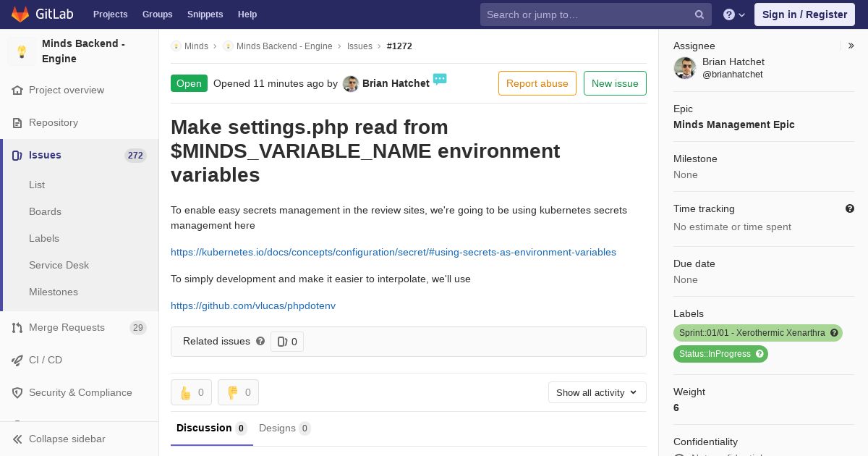Open the Help question-mark menu
The width and height of the screenshot is (868, 456).
point(734,14)
